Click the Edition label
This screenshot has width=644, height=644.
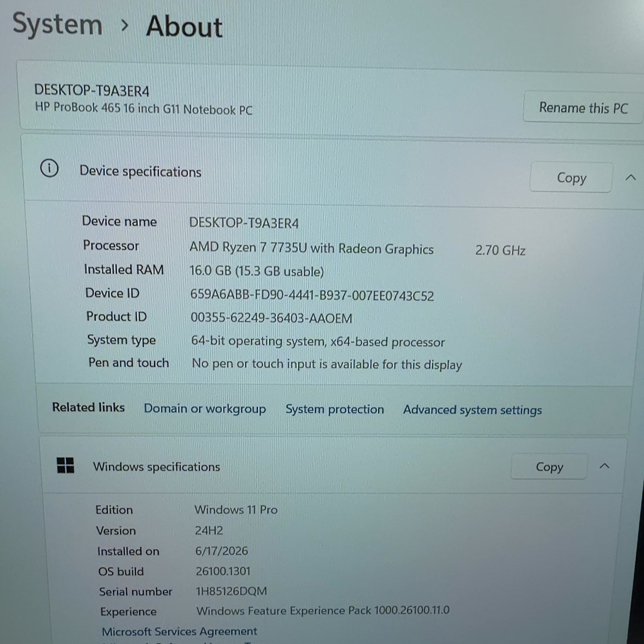coord(114,510)
